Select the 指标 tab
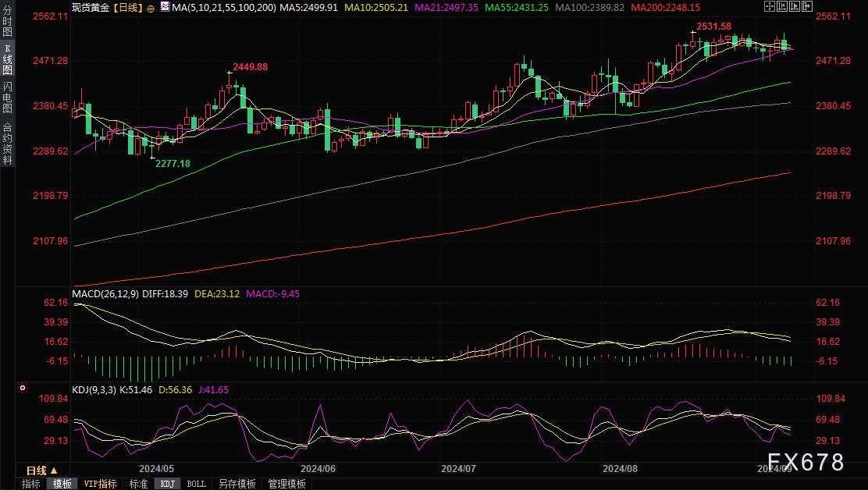Viewport: 868px width, 490px height. [31, 484]
